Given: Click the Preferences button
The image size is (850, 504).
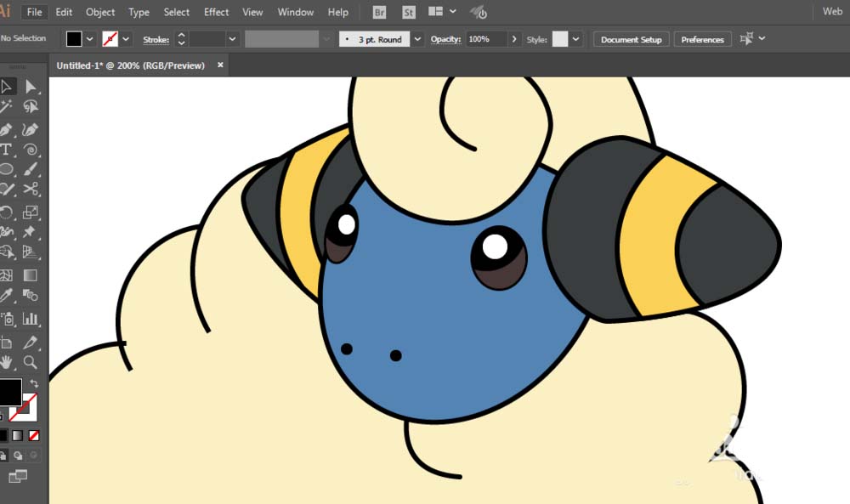Looking at the screenshot, I should 703,39.
